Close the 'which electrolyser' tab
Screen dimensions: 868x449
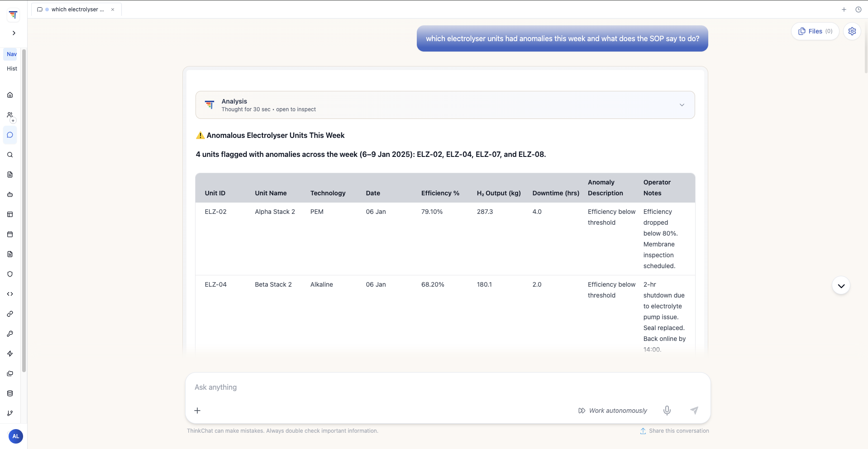click(113, 9)
